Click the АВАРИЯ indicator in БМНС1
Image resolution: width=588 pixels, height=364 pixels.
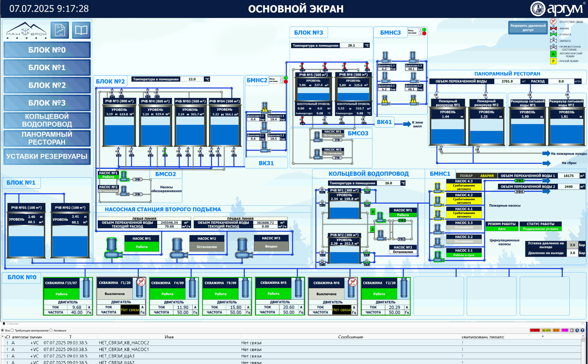486,176
